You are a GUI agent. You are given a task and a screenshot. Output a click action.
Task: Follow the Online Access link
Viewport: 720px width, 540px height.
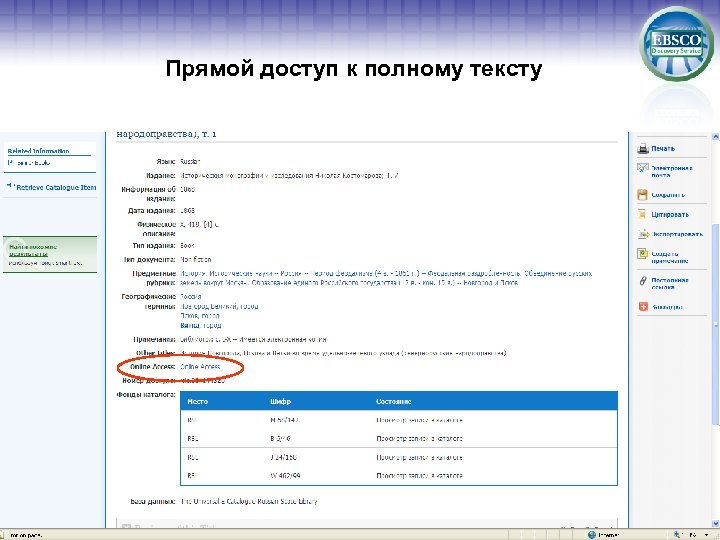pos(200,366)
